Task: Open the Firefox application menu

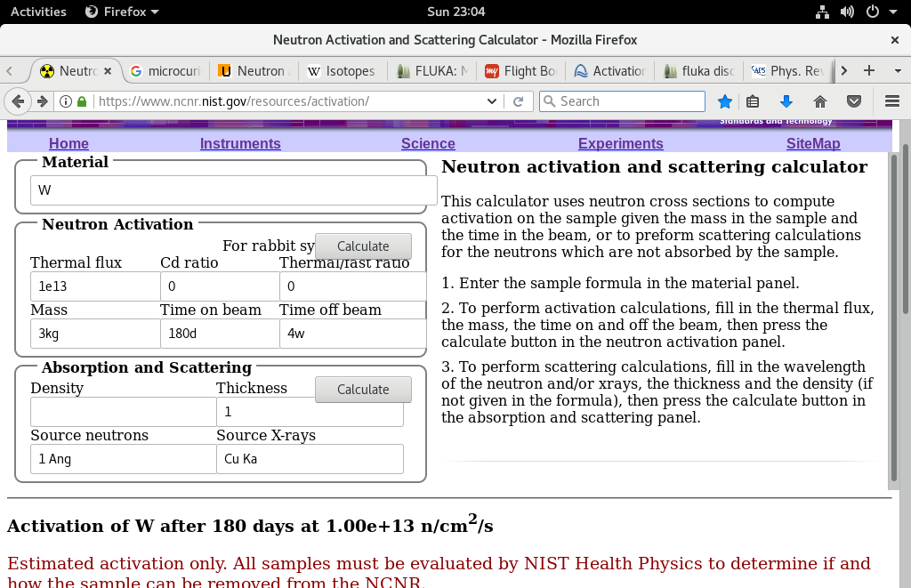Action: tap(122, 12)
